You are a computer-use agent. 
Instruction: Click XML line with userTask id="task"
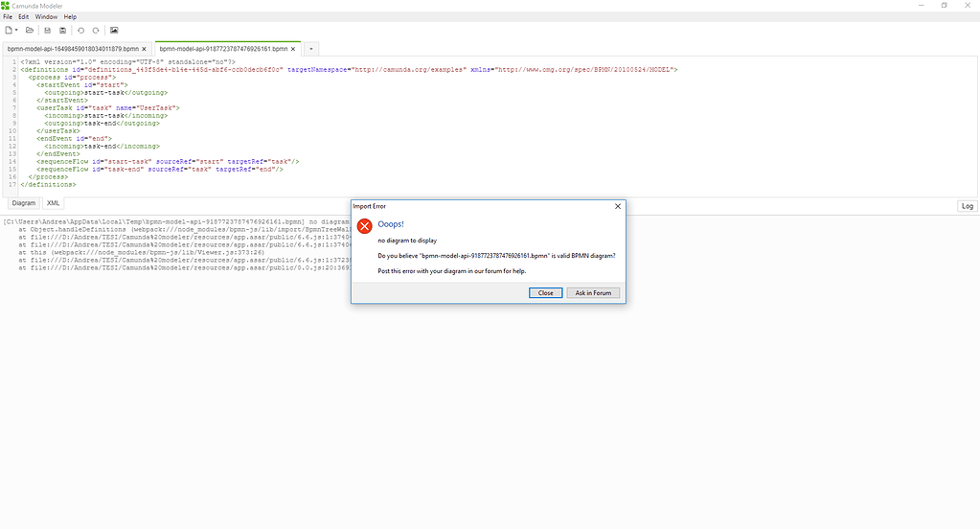pos(107,108)
